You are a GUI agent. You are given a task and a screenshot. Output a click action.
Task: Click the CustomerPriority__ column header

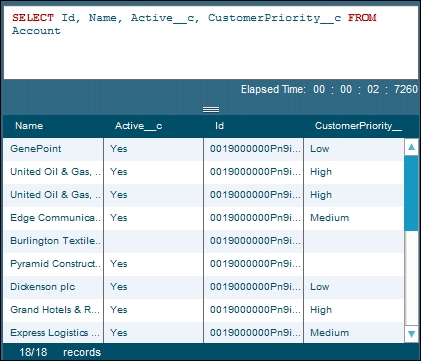(358, 126)
